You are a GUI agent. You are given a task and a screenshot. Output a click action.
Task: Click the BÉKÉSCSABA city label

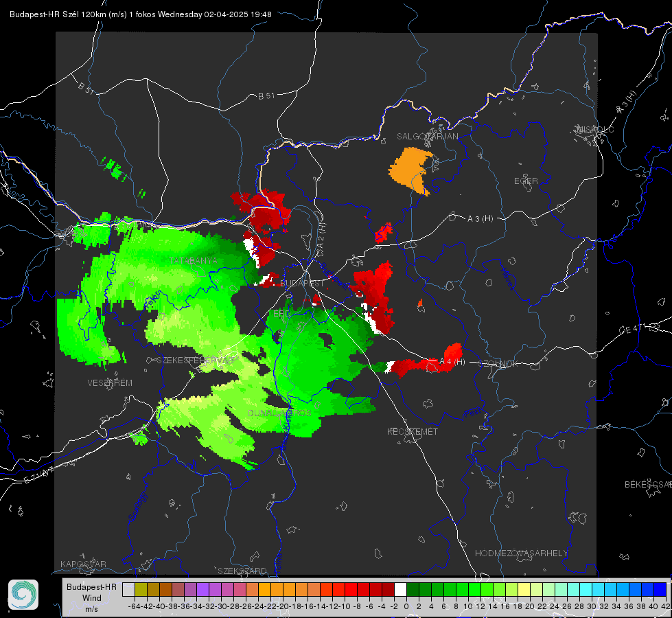(648, 484)
